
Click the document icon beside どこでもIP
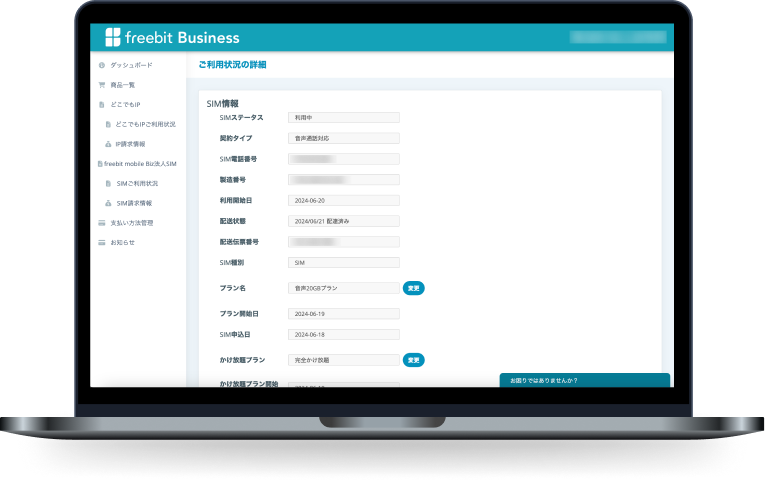[101, 104]
